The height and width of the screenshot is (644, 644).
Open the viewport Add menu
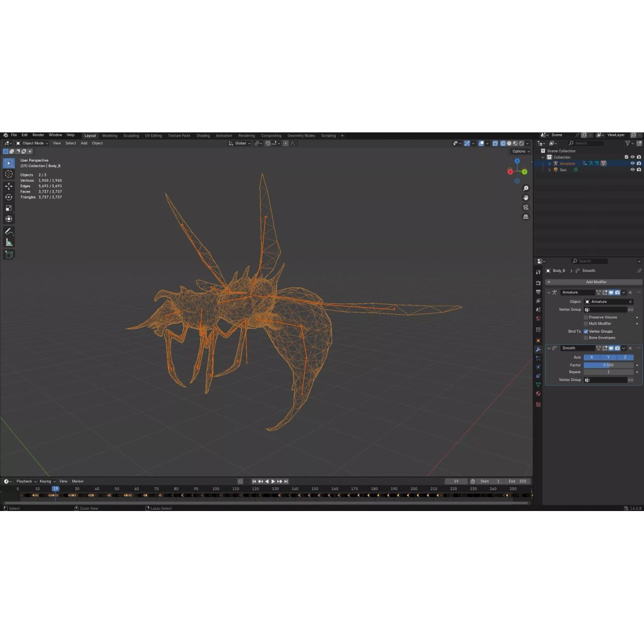[x=84, y=143]
